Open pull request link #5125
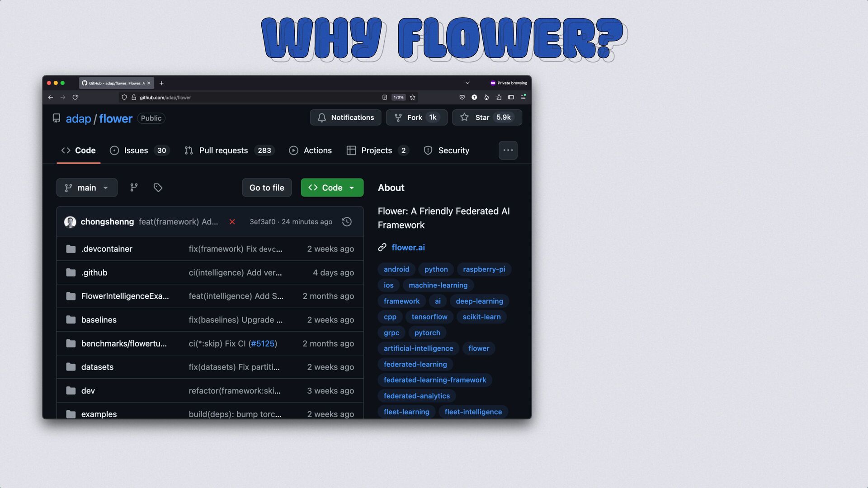This screenshot has height=488, width=868. (x=263, y=343)
